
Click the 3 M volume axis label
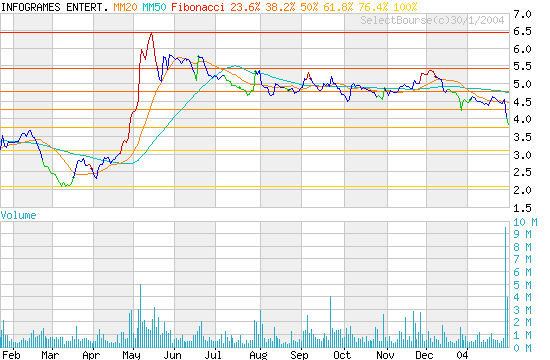pyautogui.click(x=522, y=310)
